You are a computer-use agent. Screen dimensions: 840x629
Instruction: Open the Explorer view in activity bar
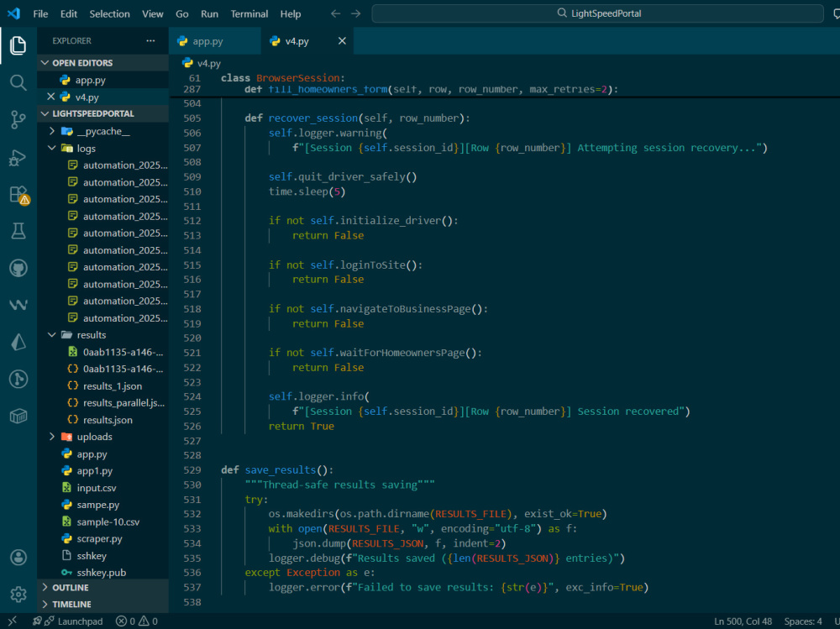click(18, 45)
